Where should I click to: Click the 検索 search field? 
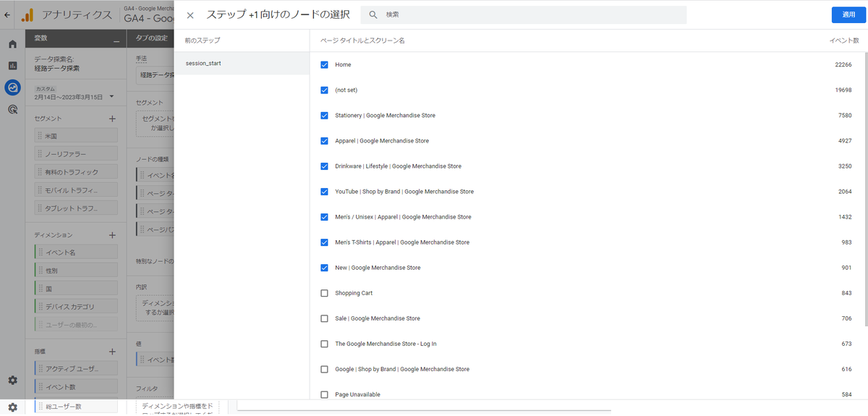pyautogui.click(x=523, y=14)
